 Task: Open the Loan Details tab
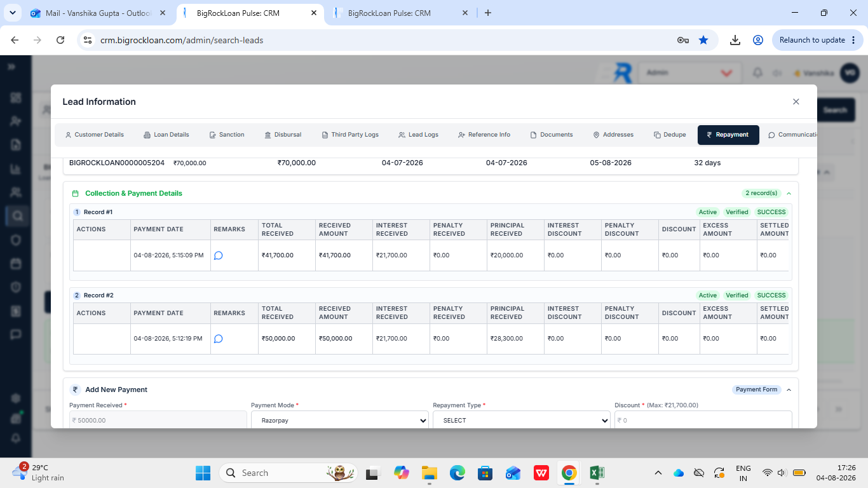(166, 135)
